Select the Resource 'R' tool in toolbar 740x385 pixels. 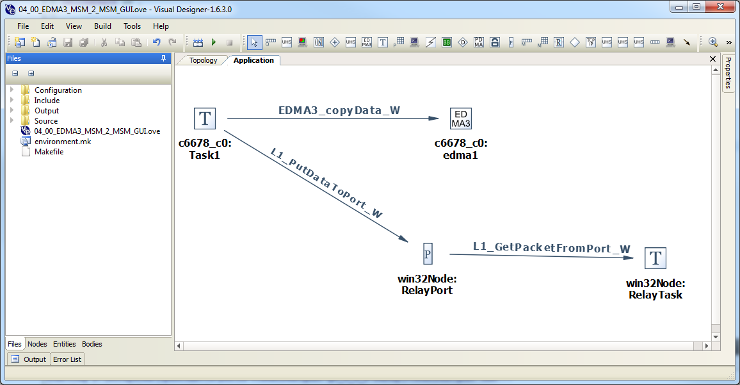559,42
